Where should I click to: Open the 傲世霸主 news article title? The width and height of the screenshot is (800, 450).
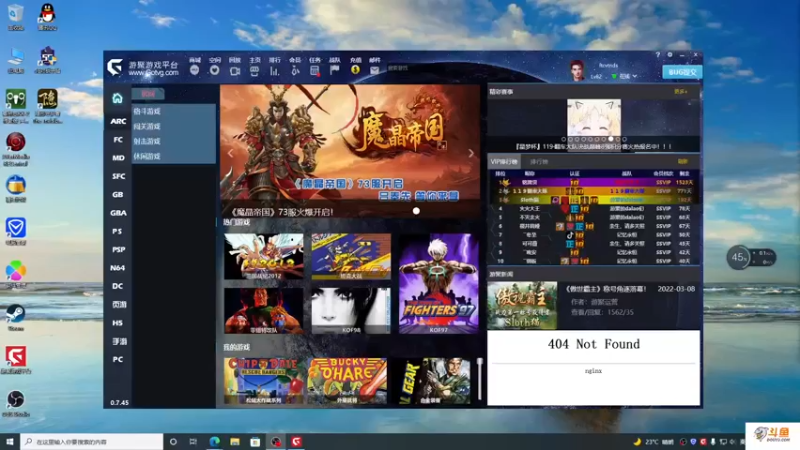point(606,289)
